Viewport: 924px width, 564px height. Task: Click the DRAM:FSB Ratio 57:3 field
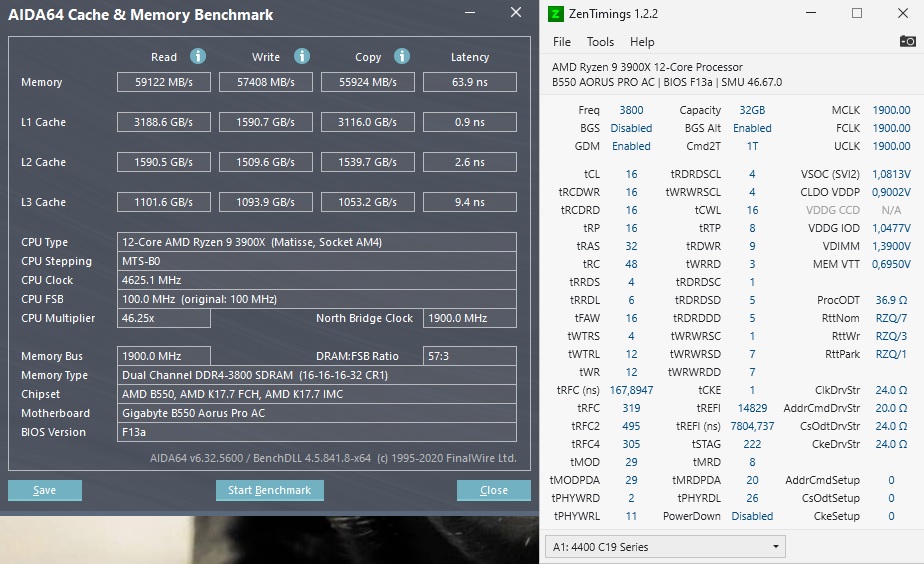point(470,356)
